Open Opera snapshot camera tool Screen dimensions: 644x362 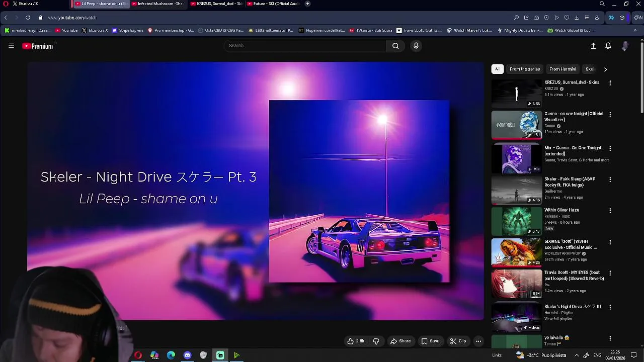536,18
